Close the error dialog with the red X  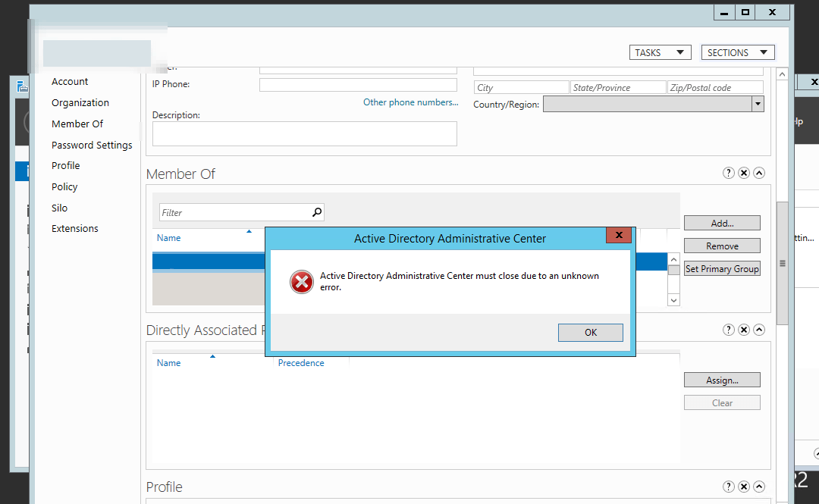[x=619, y=235]
